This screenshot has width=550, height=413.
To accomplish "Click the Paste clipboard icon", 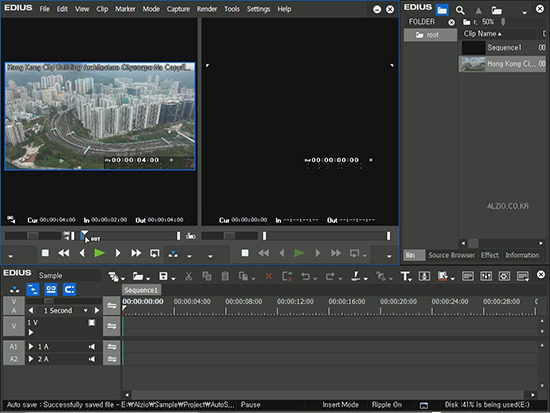I will pyautogui.click(x=225, y=277).
